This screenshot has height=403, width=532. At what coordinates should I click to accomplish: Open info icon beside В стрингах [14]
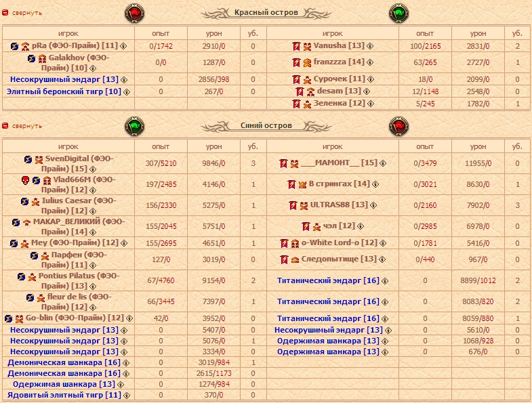click(375, 184)
